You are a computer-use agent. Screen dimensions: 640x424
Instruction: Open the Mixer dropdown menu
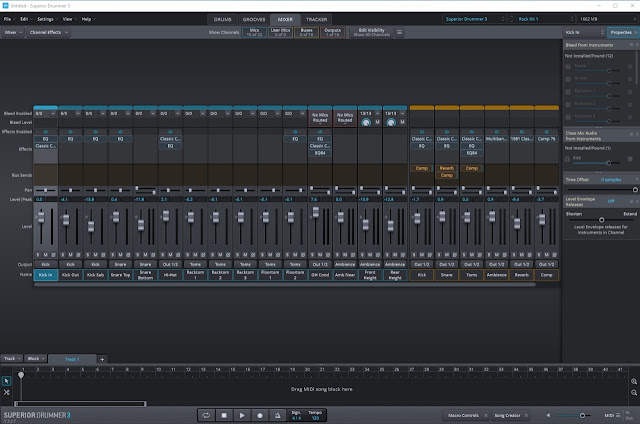[13, 32]
